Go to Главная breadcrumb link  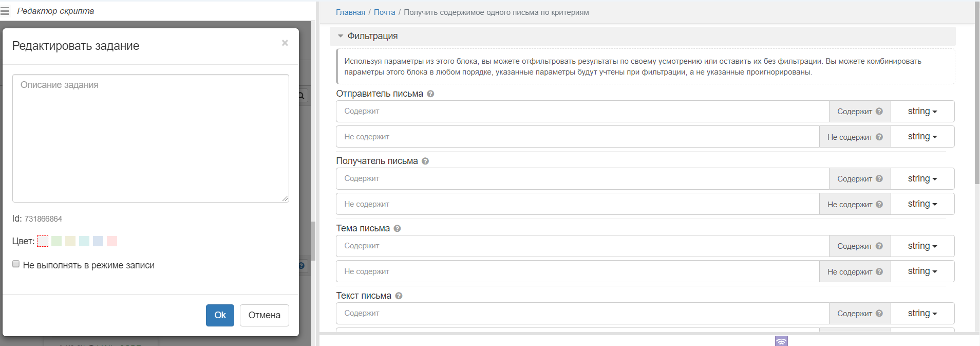click(x=350, y=12)
